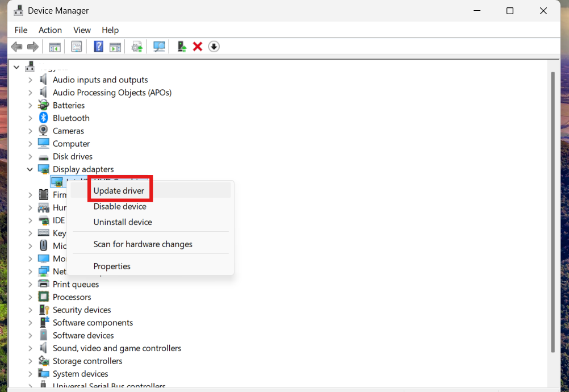Click the Show/Hide console tree icon

[x=55, y=47]
